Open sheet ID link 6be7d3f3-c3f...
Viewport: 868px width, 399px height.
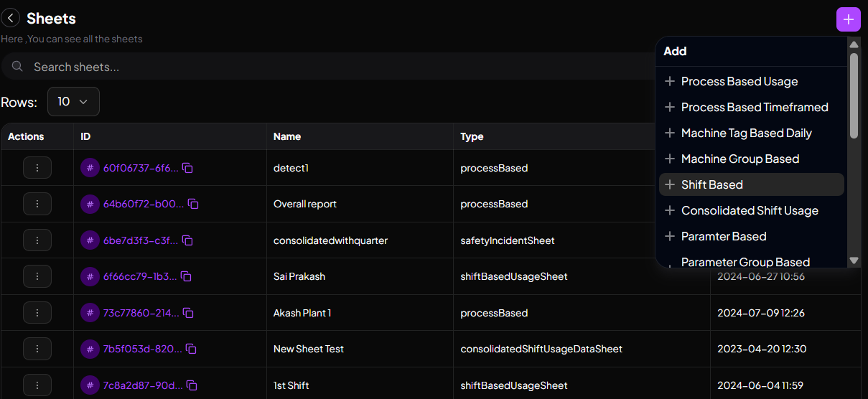pyautogui.click(x=141, y=240)
